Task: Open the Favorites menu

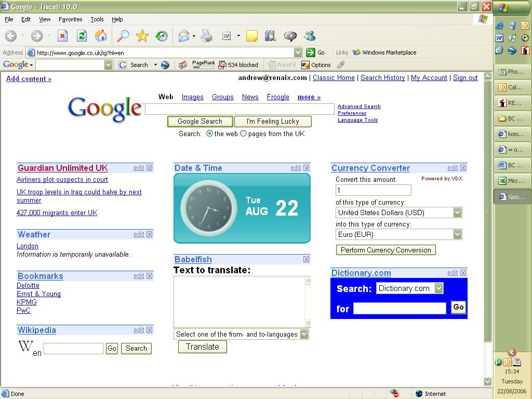Action: click(70, 19)
